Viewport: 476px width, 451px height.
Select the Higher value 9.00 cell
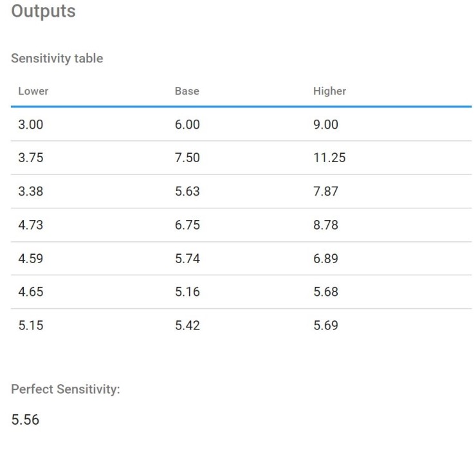[325, 125]
